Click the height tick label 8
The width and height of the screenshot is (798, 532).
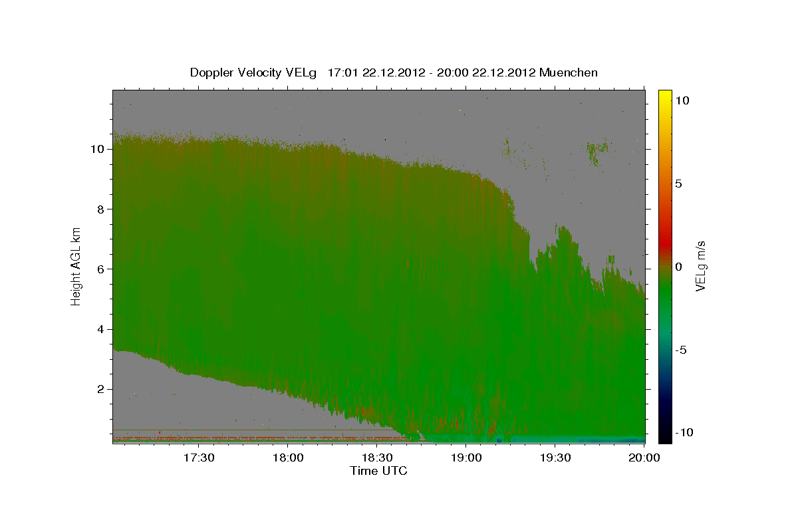pos(102,209)
